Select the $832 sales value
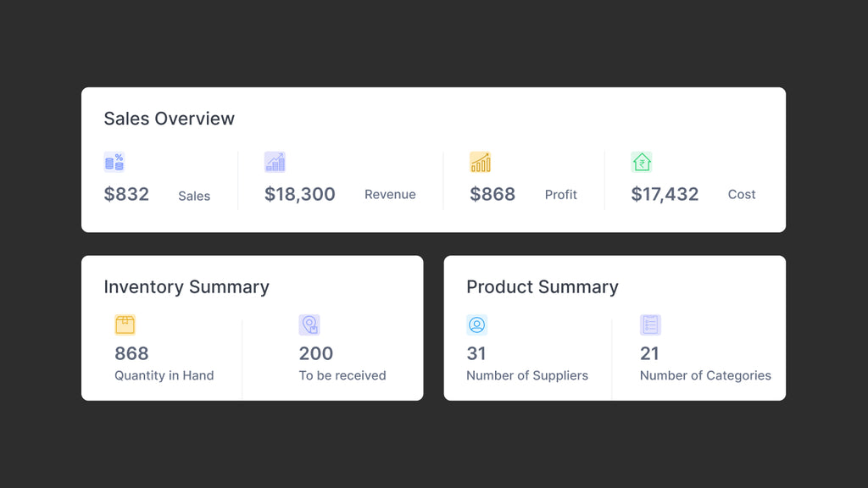Viewport: 868px width, 488px height. (x=126, y=194)
